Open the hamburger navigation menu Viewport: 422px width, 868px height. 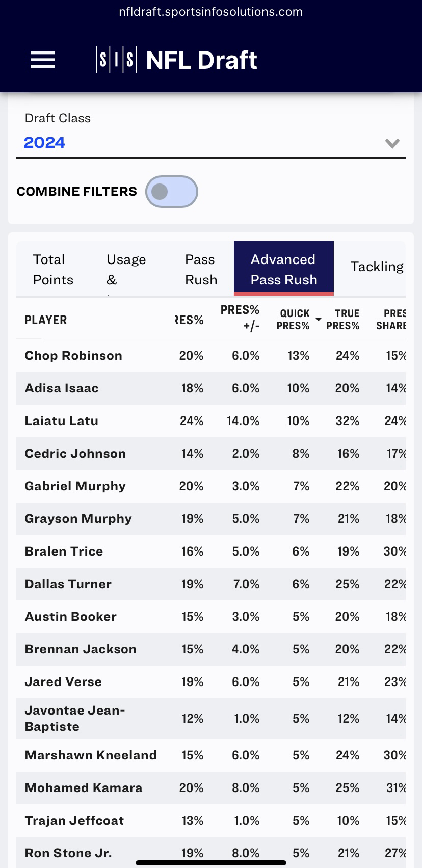(43, 60)
